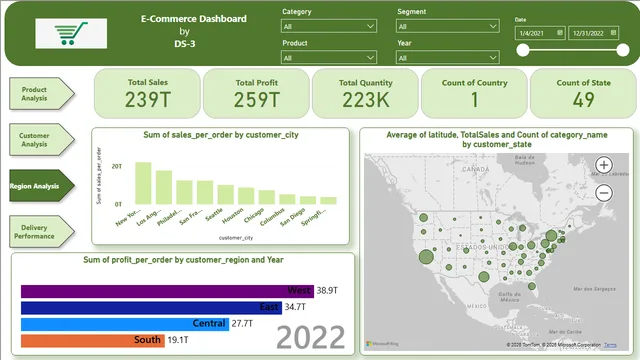Screen dimensions: 640x360
Task: Open the end date calendar picker icon
Action: [x=613, y=33]
